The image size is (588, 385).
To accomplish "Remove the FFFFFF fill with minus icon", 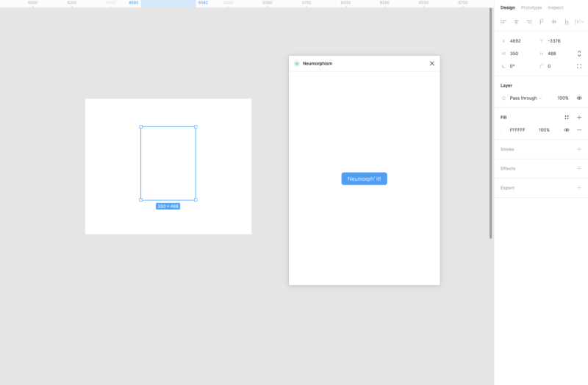I will pyautogui.click(x=579, y=130).
